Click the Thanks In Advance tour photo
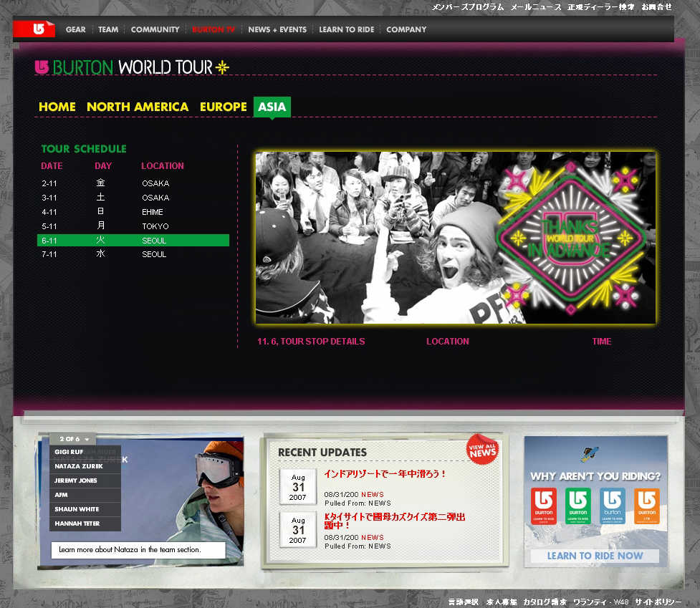This screenshot has width=700, height=608. click(x=456, y=238)
